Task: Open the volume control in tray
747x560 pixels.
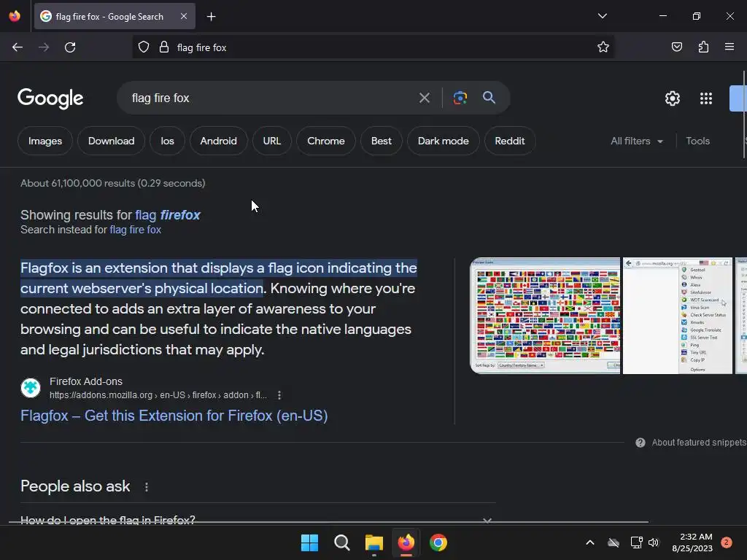Action: 654,542
